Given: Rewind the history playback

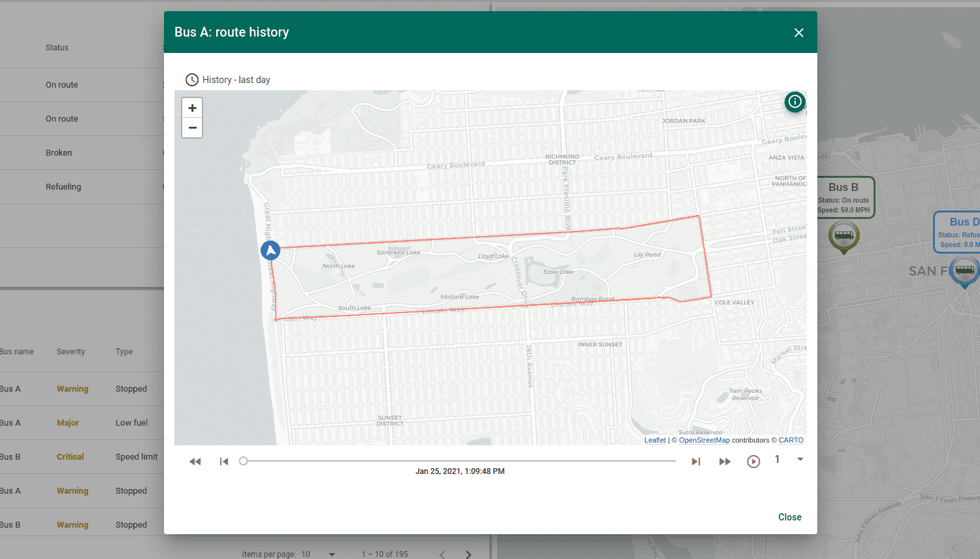Looking at the screenshot, I should pyautogui.click(x=195, y=461).
